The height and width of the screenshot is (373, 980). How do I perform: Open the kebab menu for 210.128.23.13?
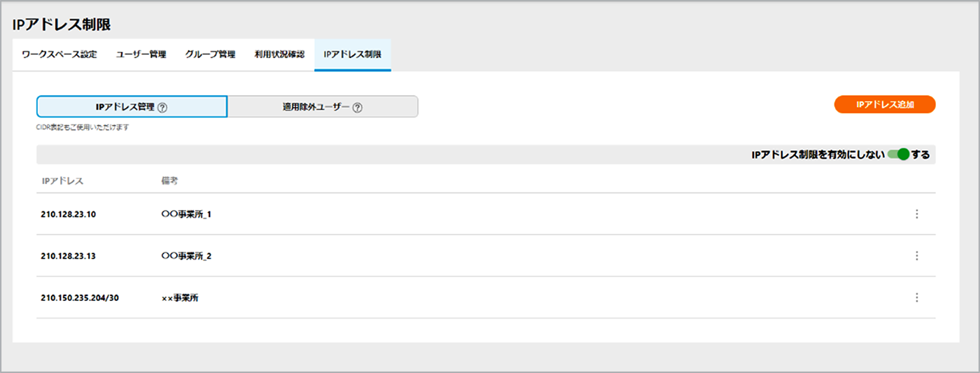click(x=916, y=256)
